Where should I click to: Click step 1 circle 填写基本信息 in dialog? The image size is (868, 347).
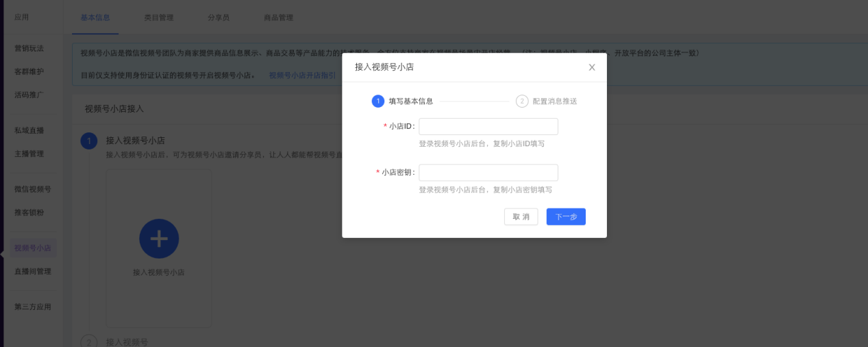coord(377,101)
